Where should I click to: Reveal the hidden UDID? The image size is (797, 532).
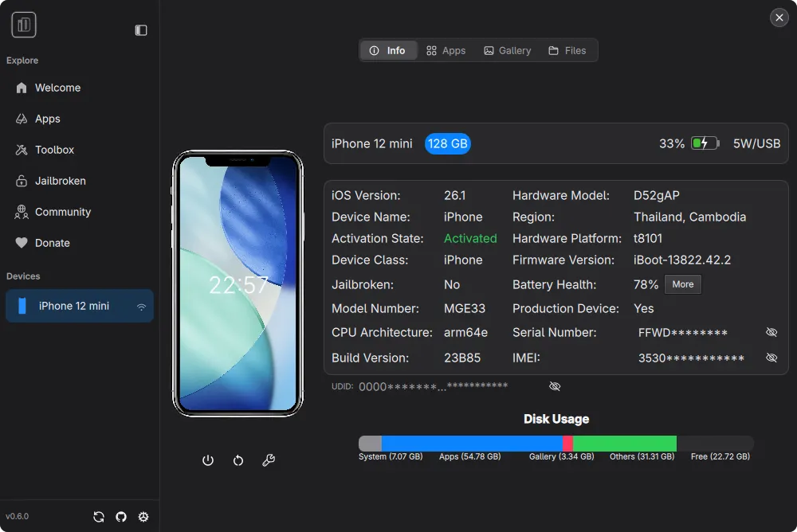555,387
